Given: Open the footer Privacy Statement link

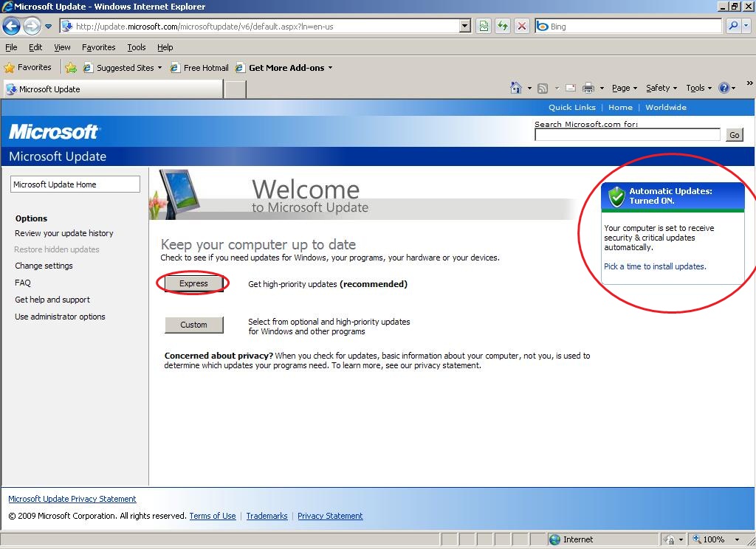Looking at the screenshot, I should click(330, 516).
